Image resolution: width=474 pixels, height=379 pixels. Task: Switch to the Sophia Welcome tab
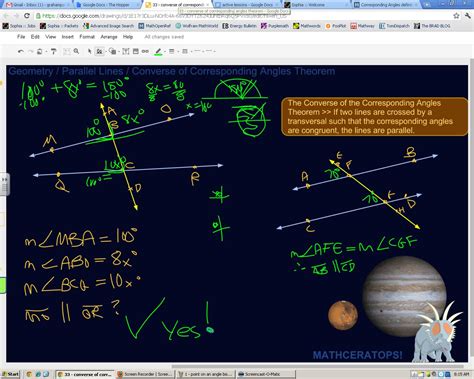click(316, 5)
